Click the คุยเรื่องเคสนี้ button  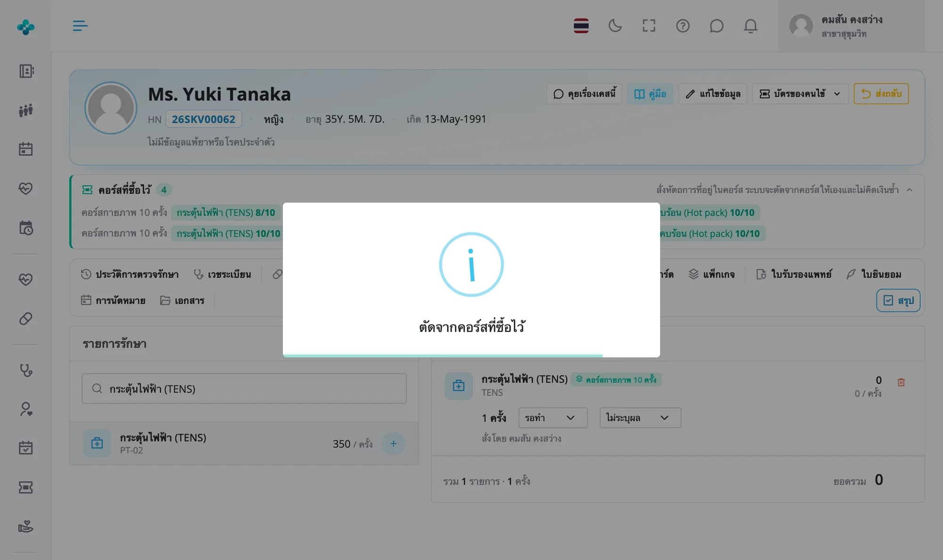click(584, 94)
